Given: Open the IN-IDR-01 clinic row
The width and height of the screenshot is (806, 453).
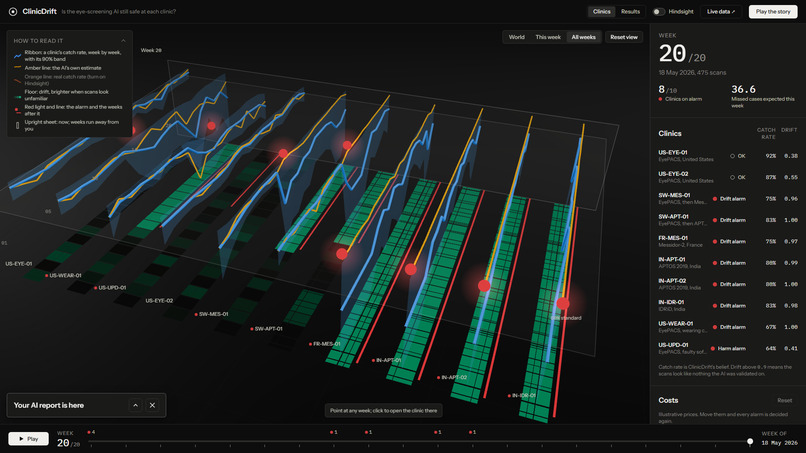Looking at the screenshot, I should 727,305.
